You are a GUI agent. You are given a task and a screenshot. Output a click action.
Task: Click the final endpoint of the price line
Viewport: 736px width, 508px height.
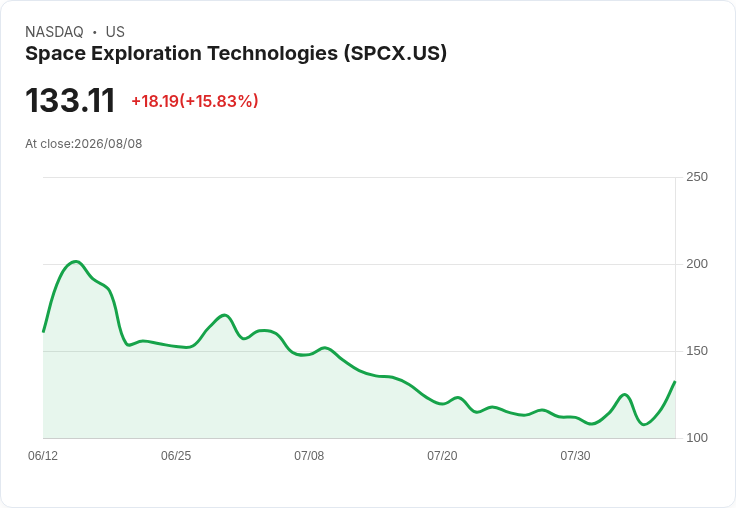[x=675, y=382]
